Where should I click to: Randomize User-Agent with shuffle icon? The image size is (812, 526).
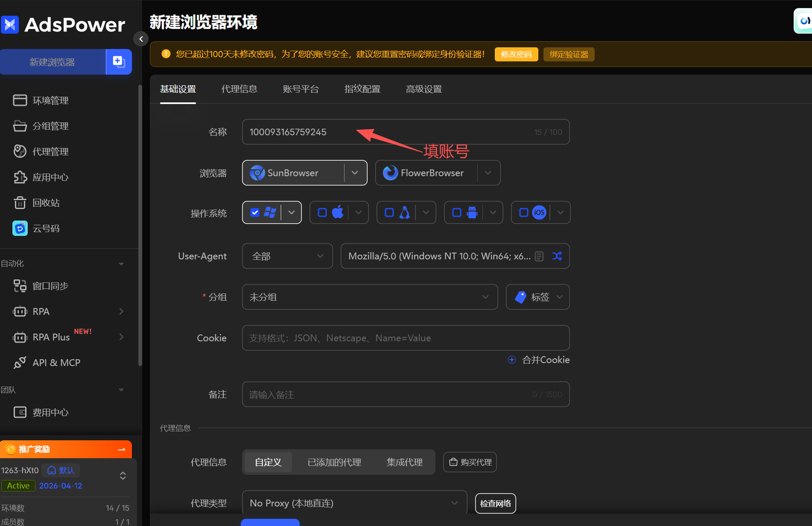[x=557, y=256]
